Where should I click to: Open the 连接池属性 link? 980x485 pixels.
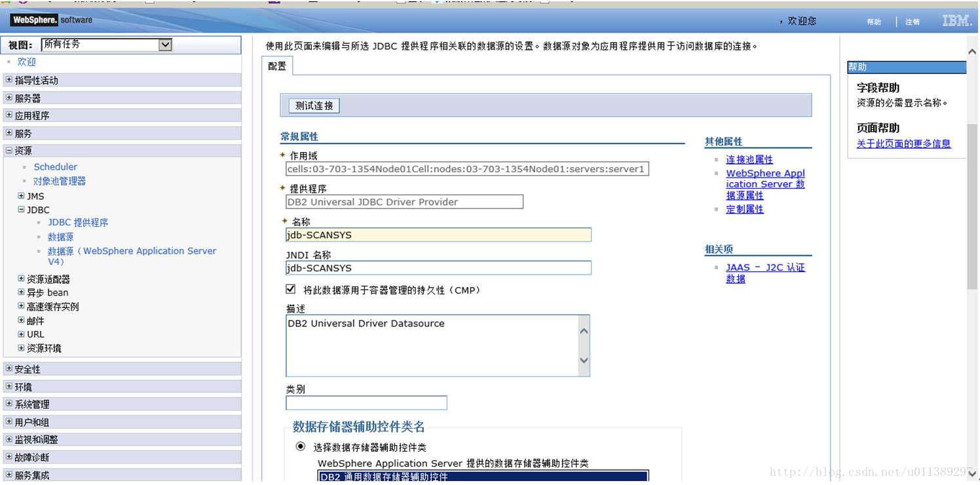coord(749,159)
